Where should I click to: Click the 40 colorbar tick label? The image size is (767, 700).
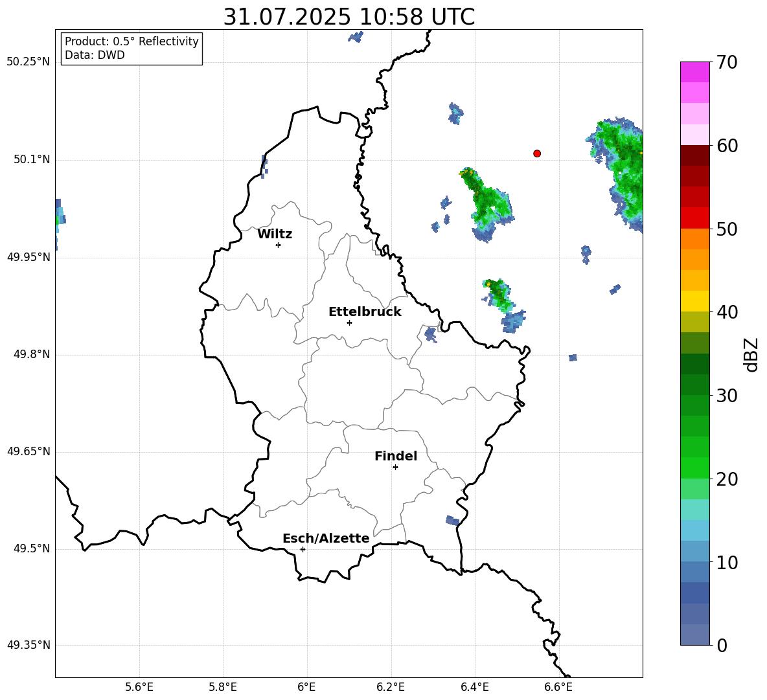point(727,312)
